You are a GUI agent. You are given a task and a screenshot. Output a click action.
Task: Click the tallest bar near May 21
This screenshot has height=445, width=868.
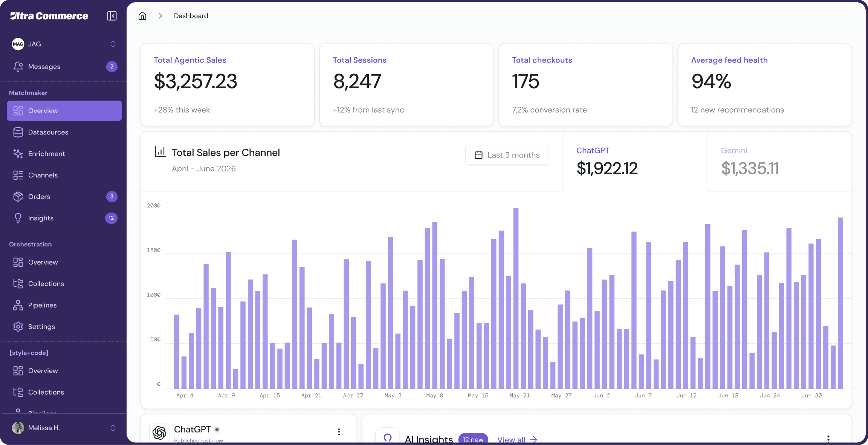click(x=516, y=298)
